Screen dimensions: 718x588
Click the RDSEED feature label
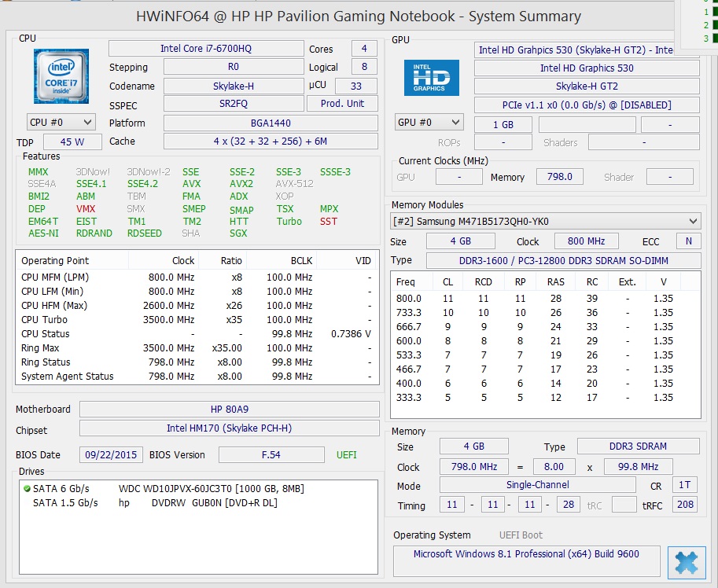[x=144, y=233]
